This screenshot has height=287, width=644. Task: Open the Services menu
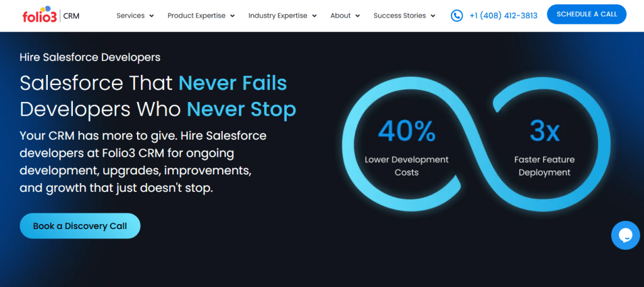(130, 16)
